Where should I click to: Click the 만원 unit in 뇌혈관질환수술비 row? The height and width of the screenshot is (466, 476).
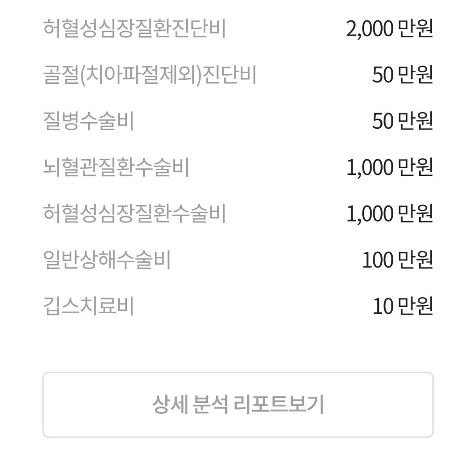click(x=416, y=168)
